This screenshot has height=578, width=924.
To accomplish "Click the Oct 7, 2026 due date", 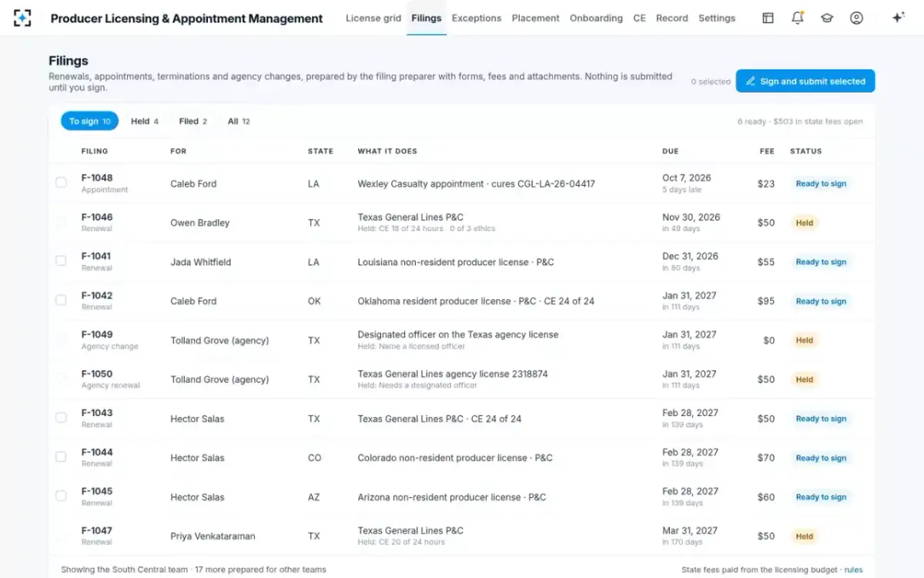I will (x=687, y=178).
